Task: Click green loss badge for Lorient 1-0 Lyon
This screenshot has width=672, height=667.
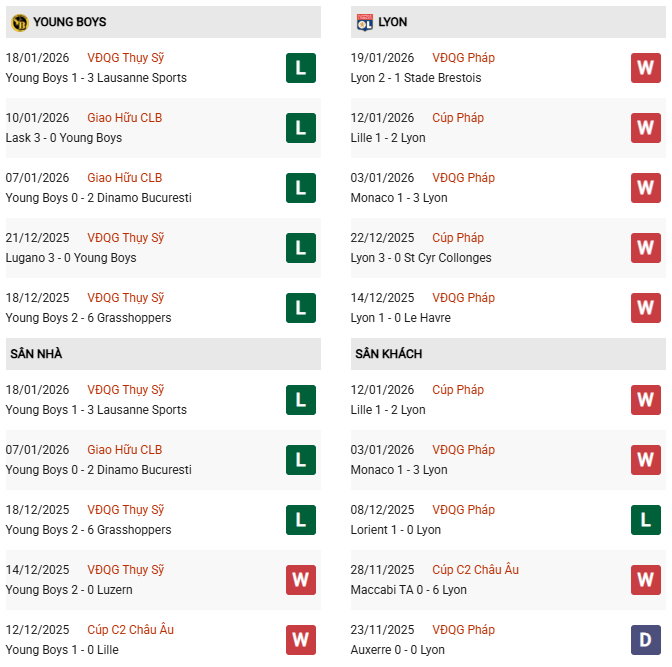Action: (x=645, y=520)
